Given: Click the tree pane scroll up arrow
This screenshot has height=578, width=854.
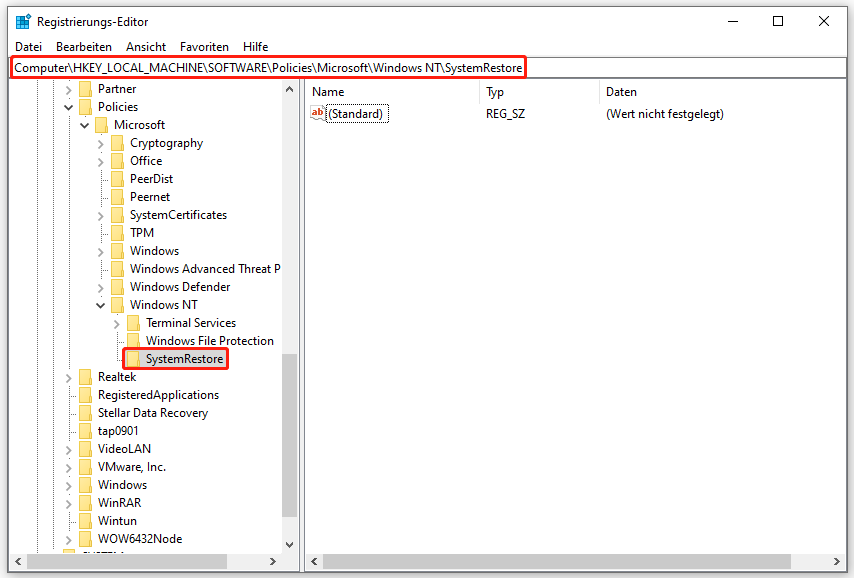Looking at the screenshot, I should tap(290, 89).
